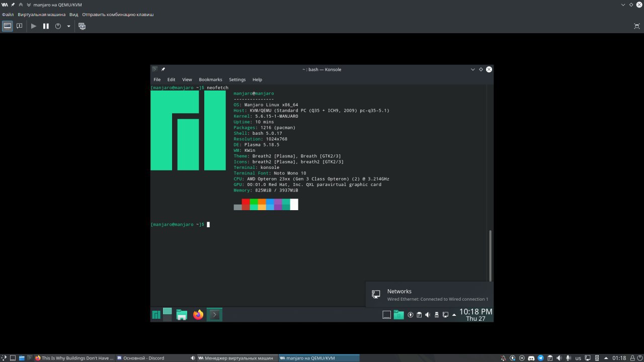This screenshot has height=362, width=644.
Task: Switch to Firefox 'This Is Why Buildings' task
Action: tap(74, 358)
